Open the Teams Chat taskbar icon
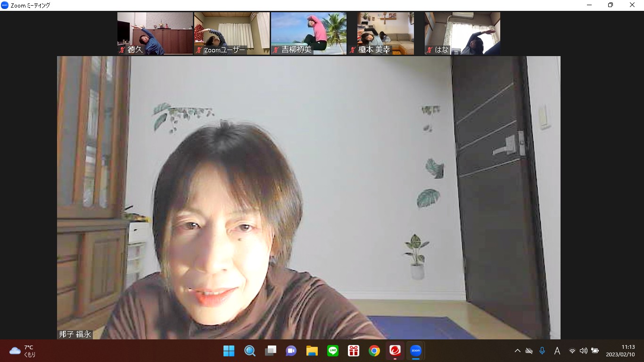The height and width of the screenshot is (362, 644). pos(291,351)
